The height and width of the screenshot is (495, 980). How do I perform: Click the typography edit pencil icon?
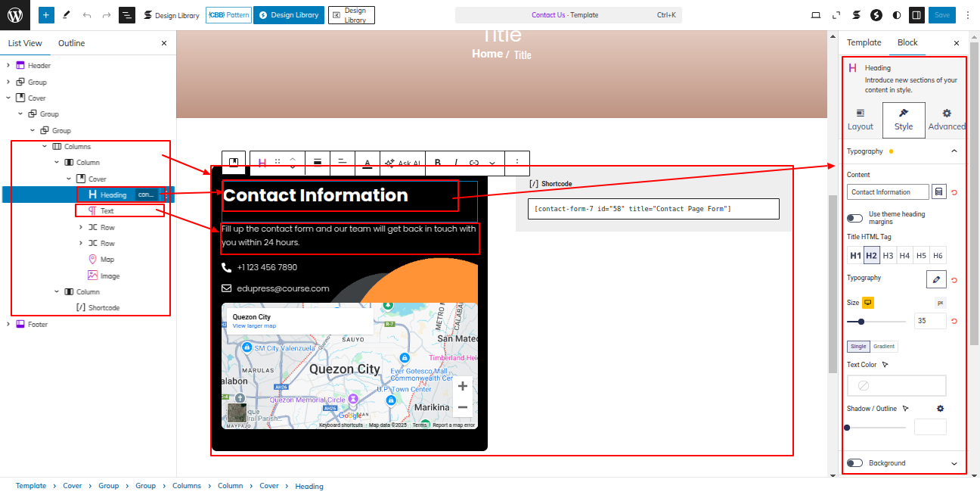pyautogui.click(x=936, y=279)
